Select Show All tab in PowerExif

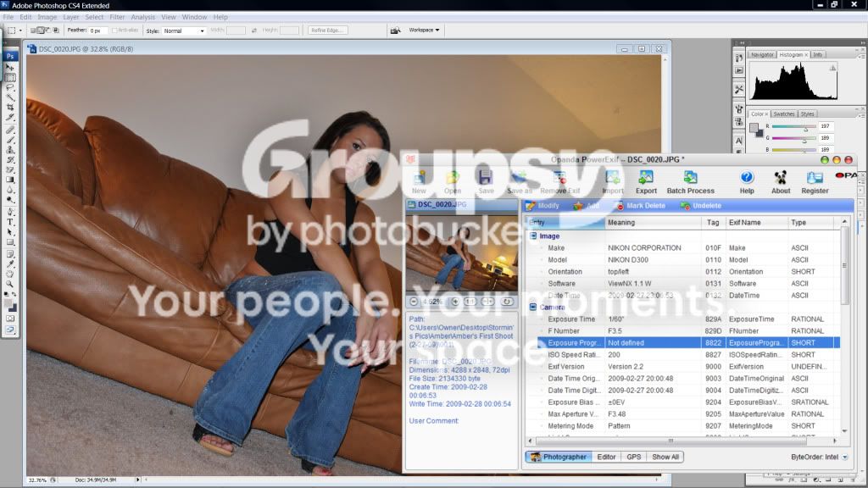[x=665, y=457]
